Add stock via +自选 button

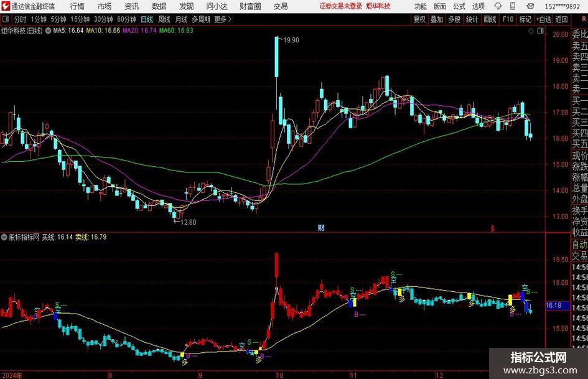[x=543, y=19]
